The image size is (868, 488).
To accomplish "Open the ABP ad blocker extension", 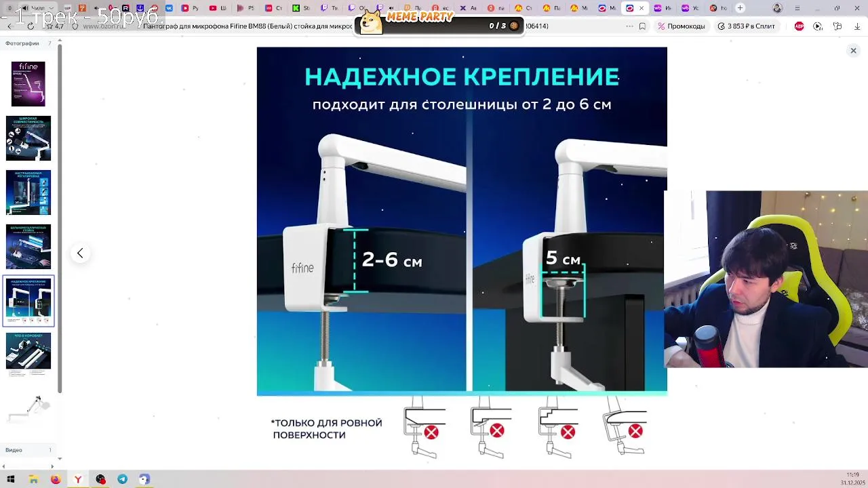I will pos(799,26).
